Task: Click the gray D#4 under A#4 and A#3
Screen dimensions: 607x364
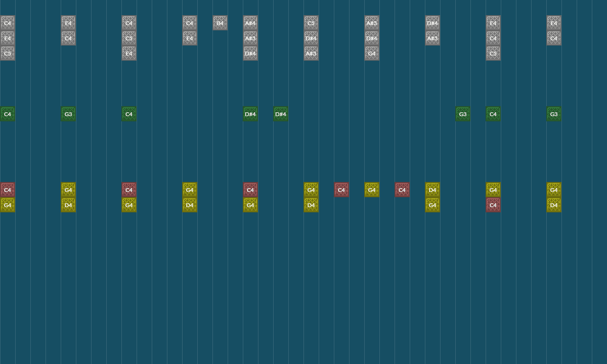Action: tap(250, 53)
